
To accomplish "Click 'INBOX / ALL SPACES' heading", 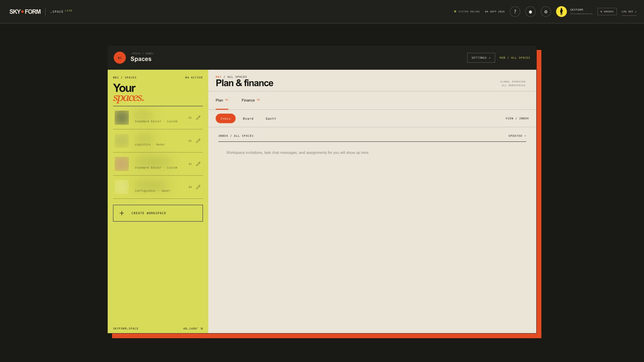I will coord(236,136).
